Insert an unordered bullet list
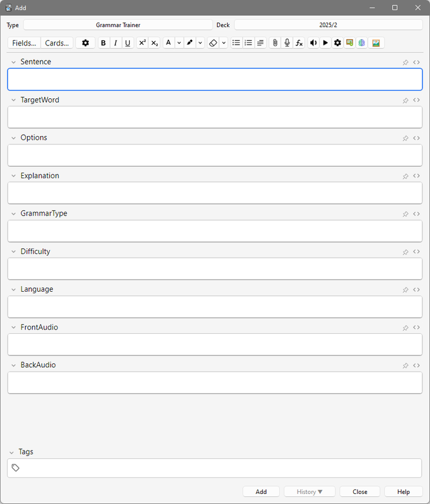This screenshot has height=504, width=430. point(236,43)
